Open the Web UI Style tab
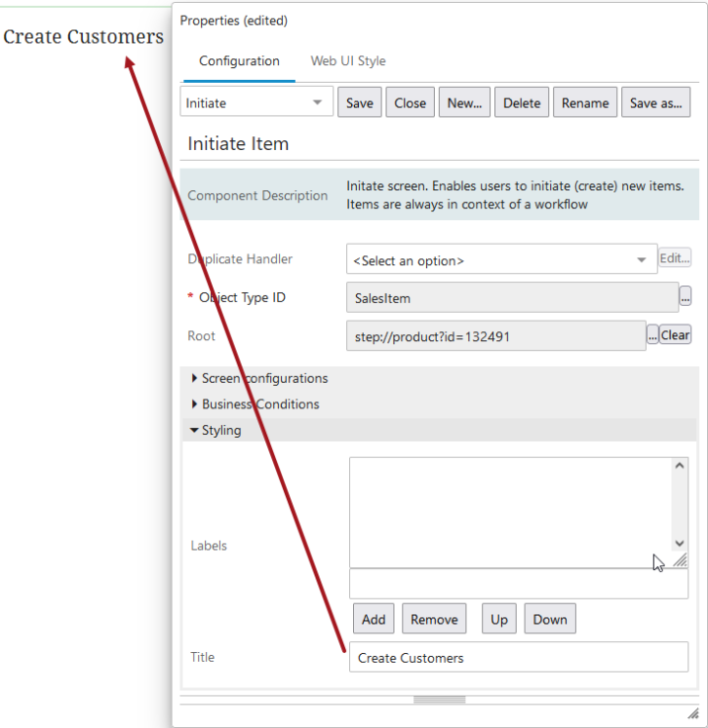708x728 pixels. coord(348,61)
